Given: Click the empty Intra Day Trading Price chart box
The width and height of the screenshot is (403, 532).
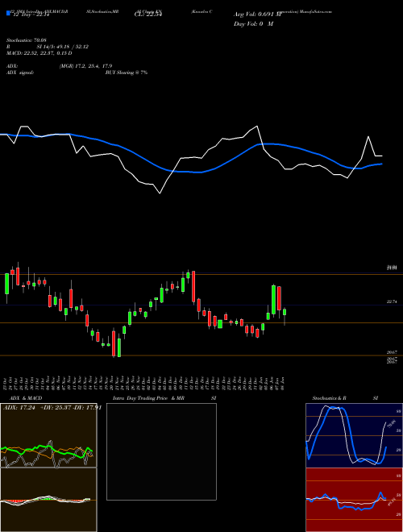Looking at the screenshot, I should [161, 451].
